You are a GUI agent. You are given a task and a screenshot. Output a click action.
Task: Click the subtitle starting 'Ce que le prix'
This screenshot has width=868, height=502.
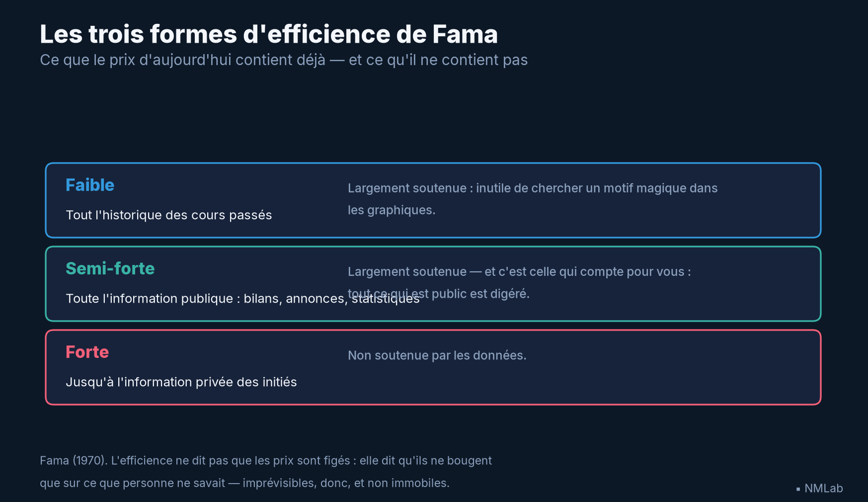point(284,60)
